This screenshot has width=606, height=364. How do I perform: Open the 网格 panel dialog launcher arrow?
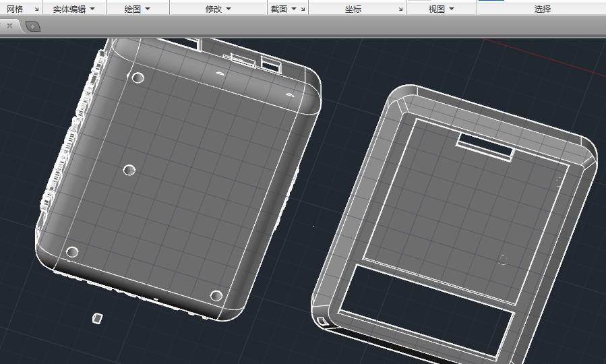36,9
